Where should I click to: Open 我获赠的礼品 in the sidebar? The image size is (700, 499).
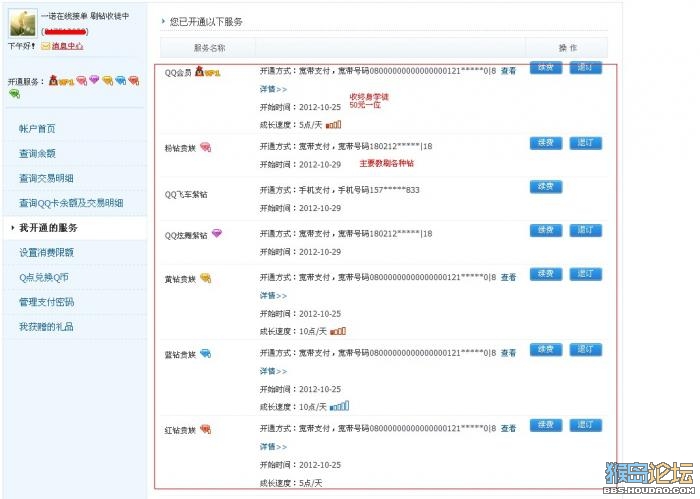coord(46,327)
